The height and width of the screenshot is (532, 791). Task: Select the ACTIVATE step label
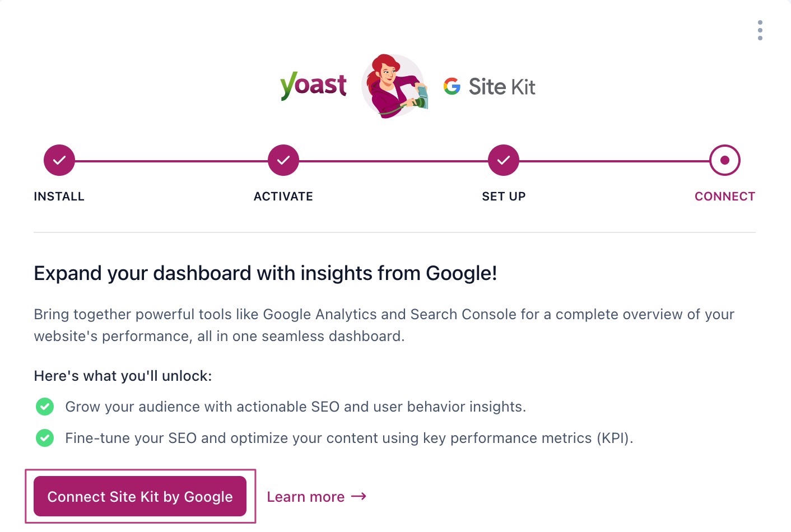point(283,197)
